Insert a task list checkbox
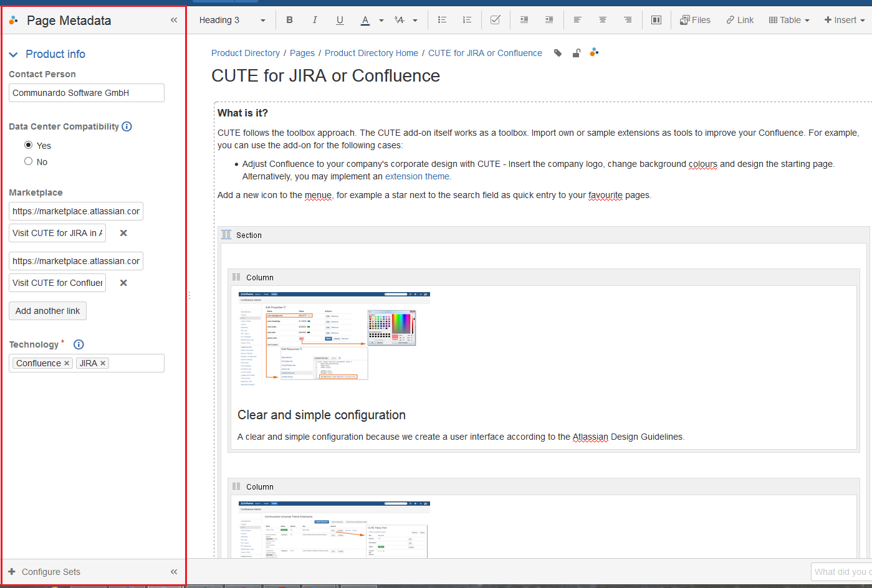The height and width of the screenshot is (588, 872). point(496,20)
